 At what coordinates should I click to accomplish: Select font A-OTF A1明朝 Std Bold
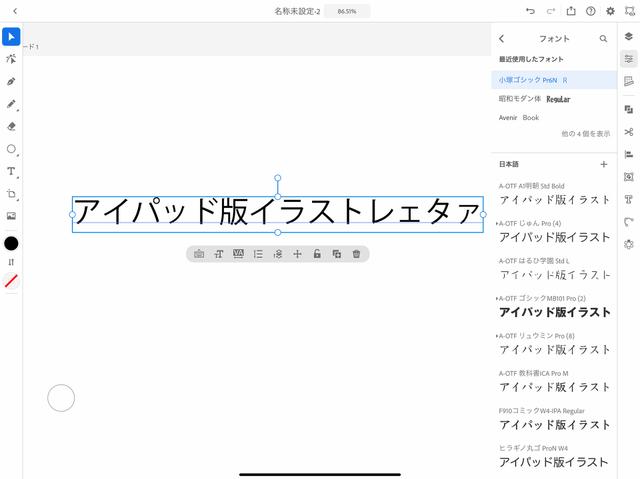click(x=554, y=194)
